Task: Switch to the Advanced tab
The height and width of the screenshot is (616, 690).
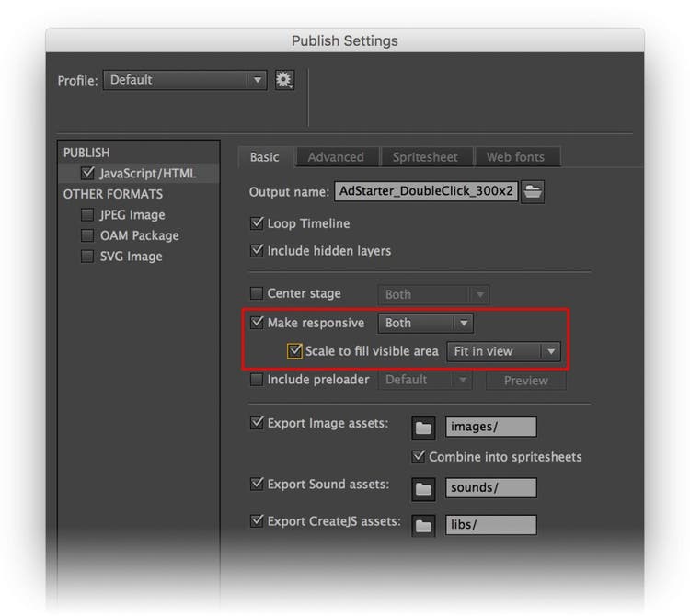Action: coord(336,157)
